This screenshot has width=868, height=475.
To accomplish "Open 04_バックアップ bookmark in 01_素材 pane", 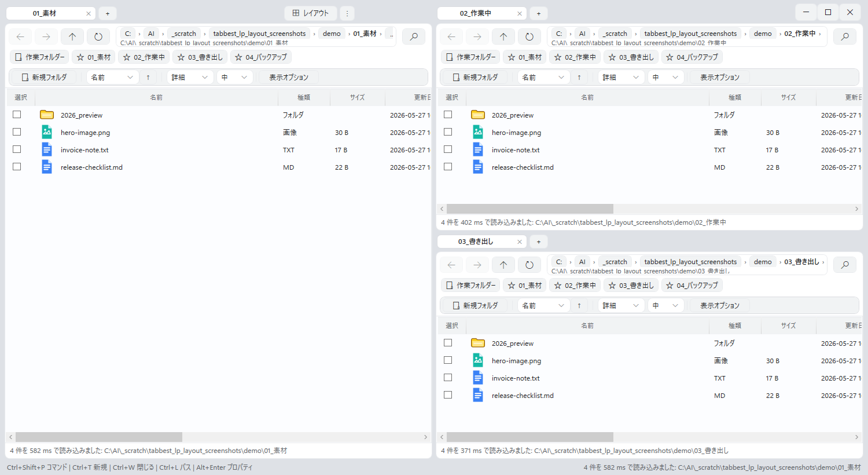I will (260, 57).
